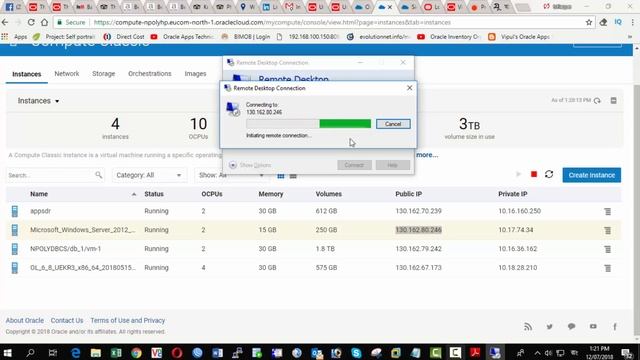640x360 pixels.
Task: Switch to list view icon
Action: coord(293,176)
